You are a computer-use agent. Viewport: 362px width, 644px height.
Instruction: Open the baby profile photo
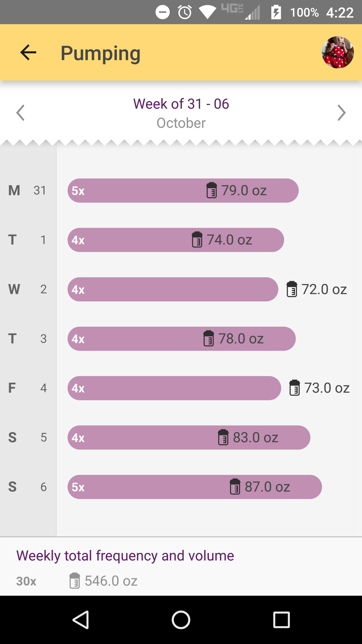338,52
